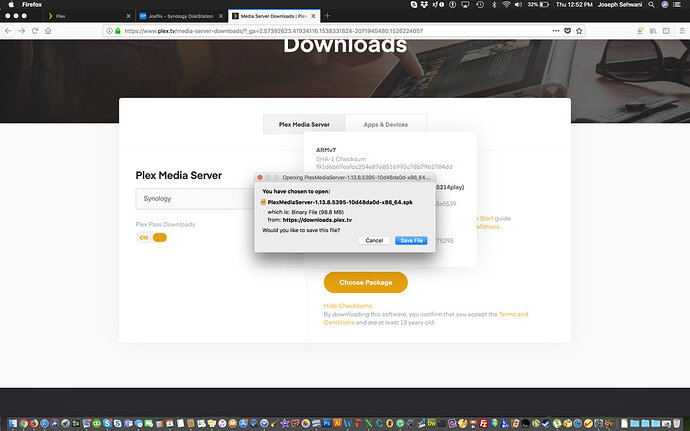Click the ARMv7 package heading
Screen dimensions: 690x431
click(x=326, y=150)
